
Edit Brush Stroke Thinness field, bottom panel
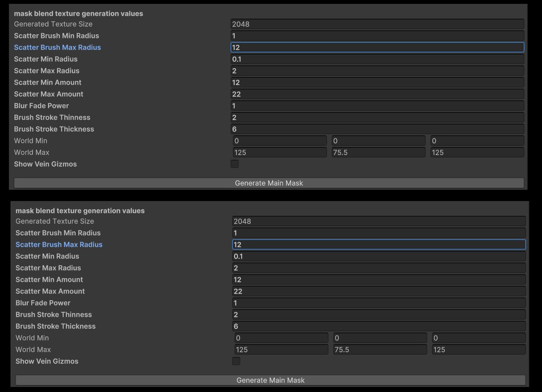[x=379, y=315]
